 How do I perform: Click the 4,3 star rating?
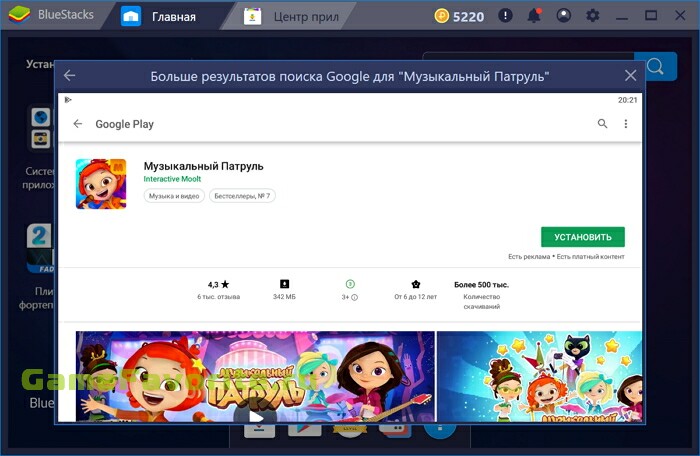coord(218,284)
